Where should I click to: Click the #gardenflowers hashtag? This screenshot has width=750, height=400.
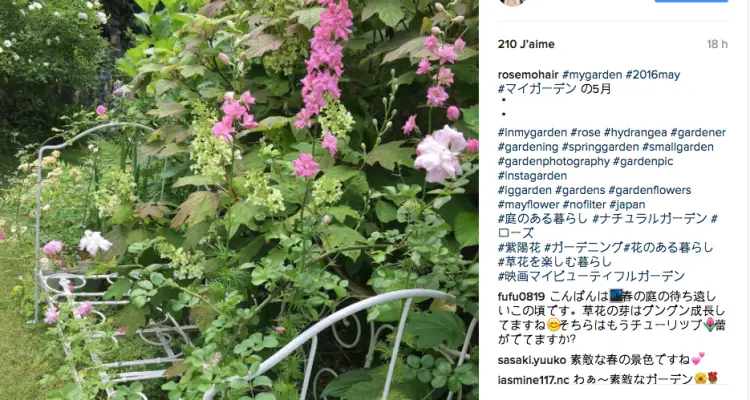pos(650,190)
